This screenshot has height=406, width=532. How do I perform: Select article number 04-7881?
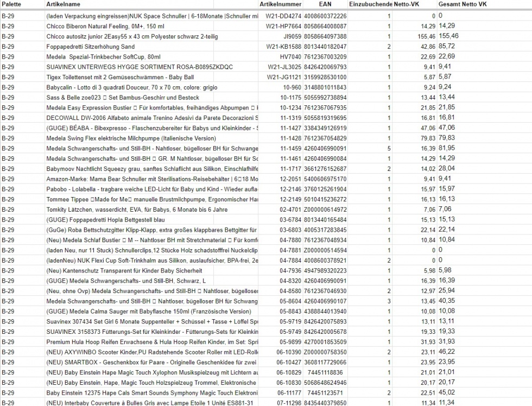pyautogui.click(x=290, y=250)
